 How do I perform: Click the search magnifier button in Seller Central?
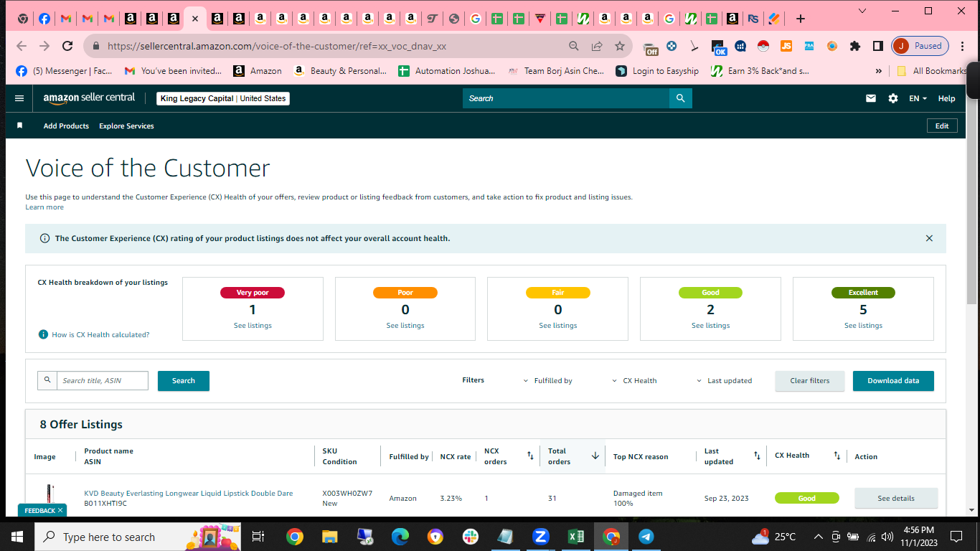click(681, 98)
